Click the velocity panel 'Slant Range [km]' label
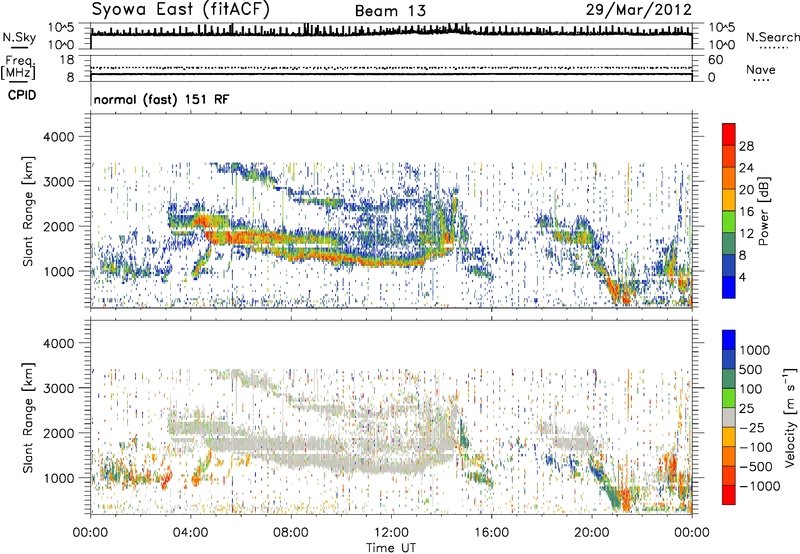Screen dimensions: 800x554 tap(28, 417)
